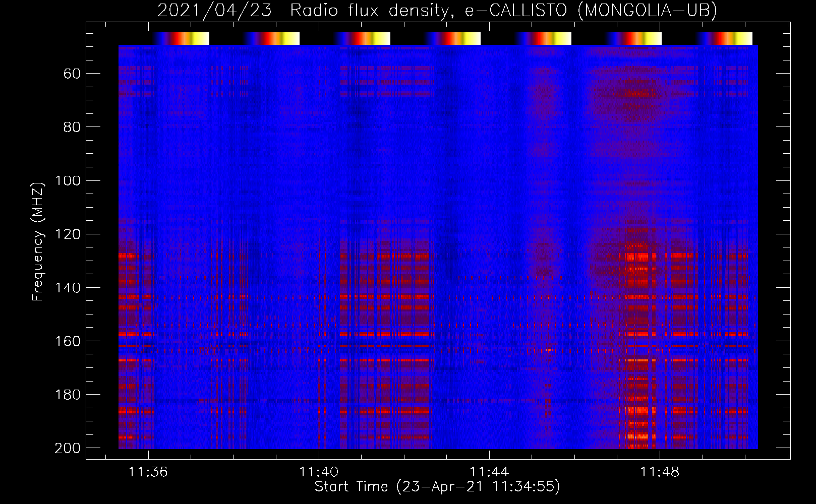
Task: Click the 11:44 time tick label
Action: (x=489, y=472)
